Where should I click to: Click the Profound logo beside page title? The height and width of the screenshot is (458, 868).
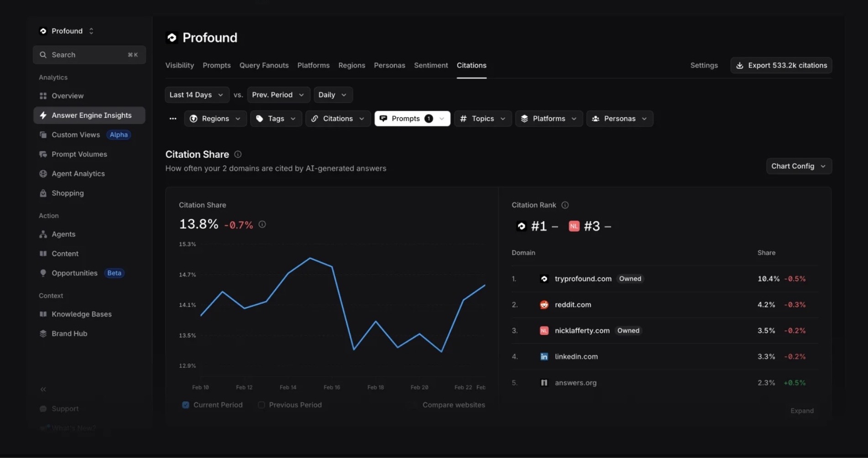click(172, 37)
